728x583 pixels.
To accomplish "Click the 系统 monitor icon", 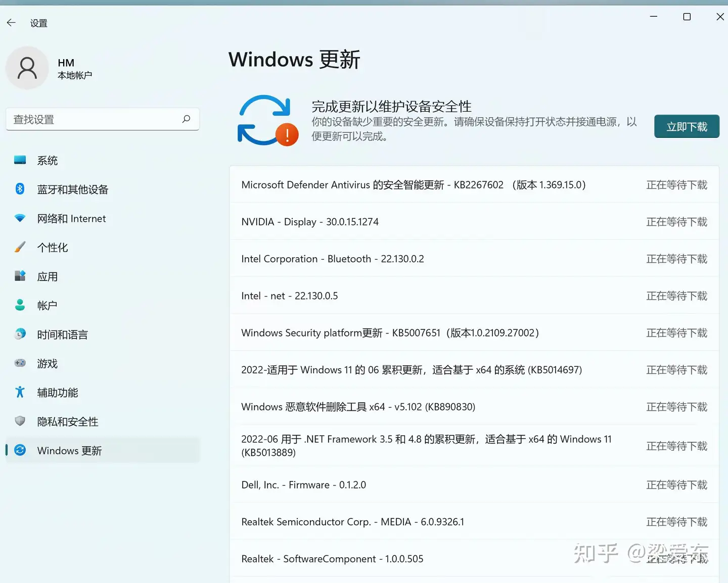I will (20, 160).
